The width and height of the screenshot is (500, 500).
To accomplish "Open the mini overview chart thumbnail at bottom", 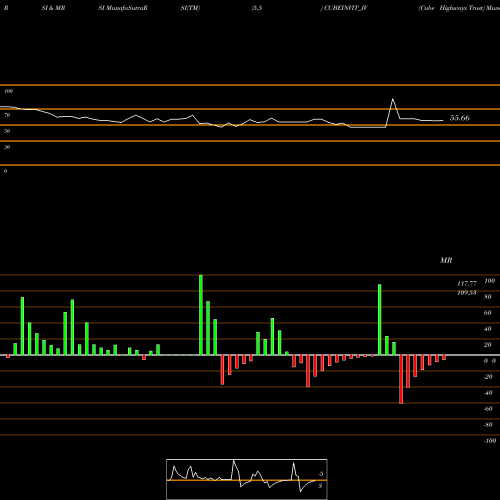I will (247, 479).
